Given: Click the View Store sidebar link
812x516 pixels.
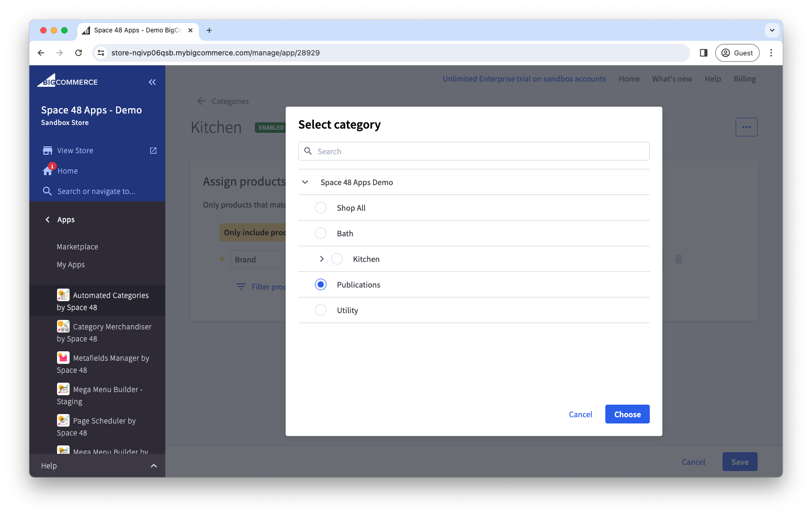Looking at the screenshot, I should click(75, 151).
